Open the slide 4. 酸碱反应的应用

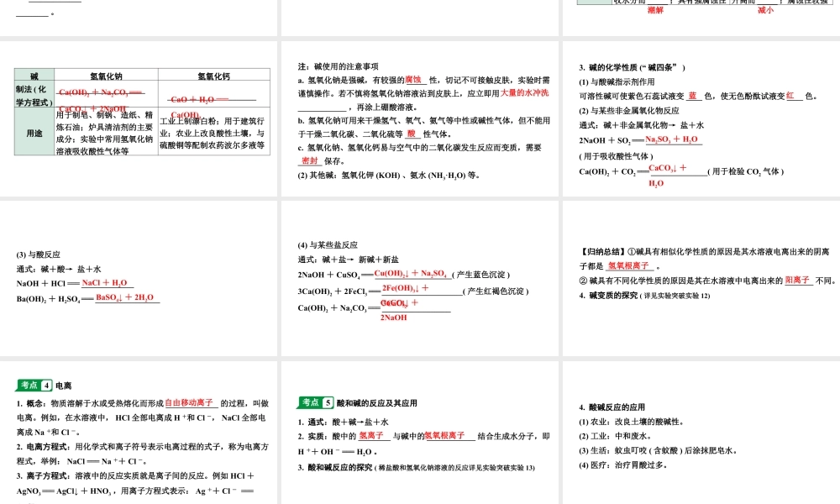(x=700, y=433)
